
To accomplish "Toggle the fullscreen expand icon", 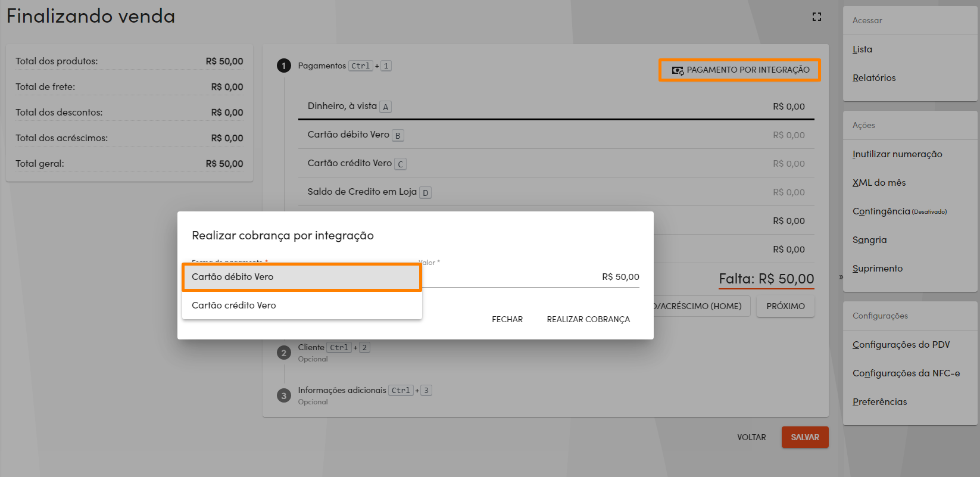I will coord(817,17).
